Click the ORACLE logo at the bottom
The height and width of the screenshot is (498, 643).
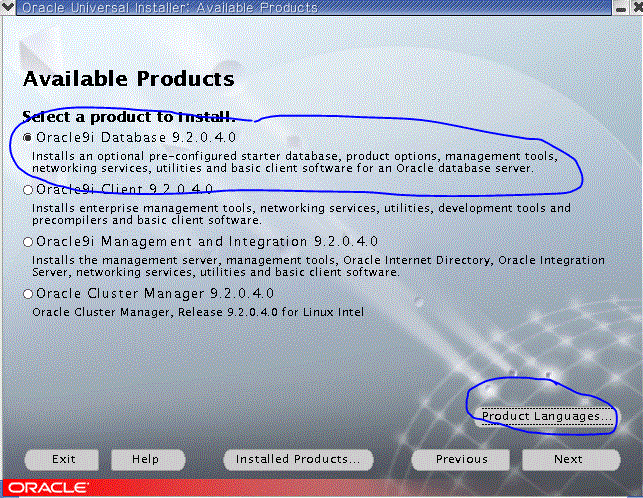48,488
